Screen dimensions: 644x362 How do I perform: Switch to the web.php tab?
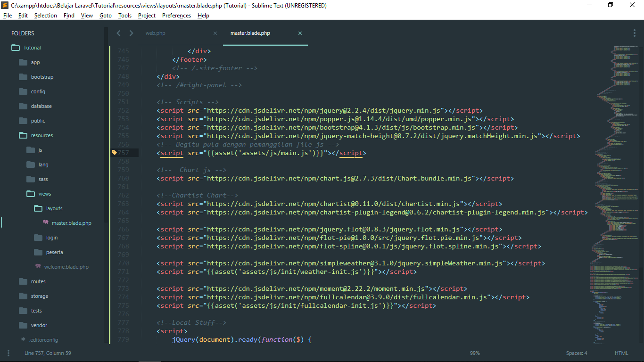(x=181, y=33)
